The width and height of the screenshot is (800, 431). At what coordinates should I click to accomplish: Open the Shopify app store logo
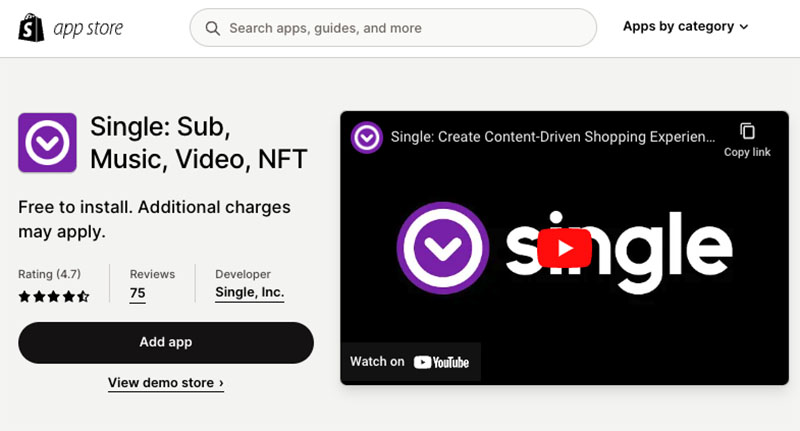coord(70,28)
